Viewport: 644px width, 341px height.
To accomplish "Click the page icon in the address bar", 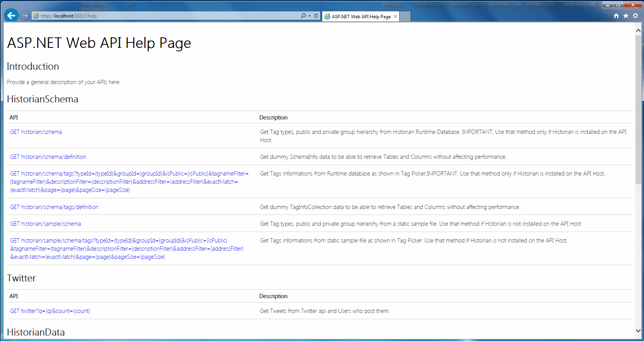I will tap(36, 16).
